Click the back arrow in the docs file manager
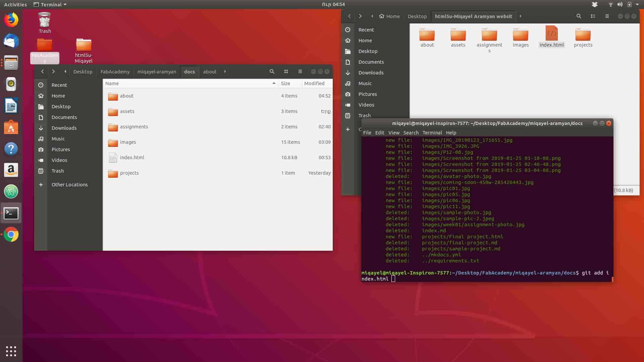 (x=43, y=71)
